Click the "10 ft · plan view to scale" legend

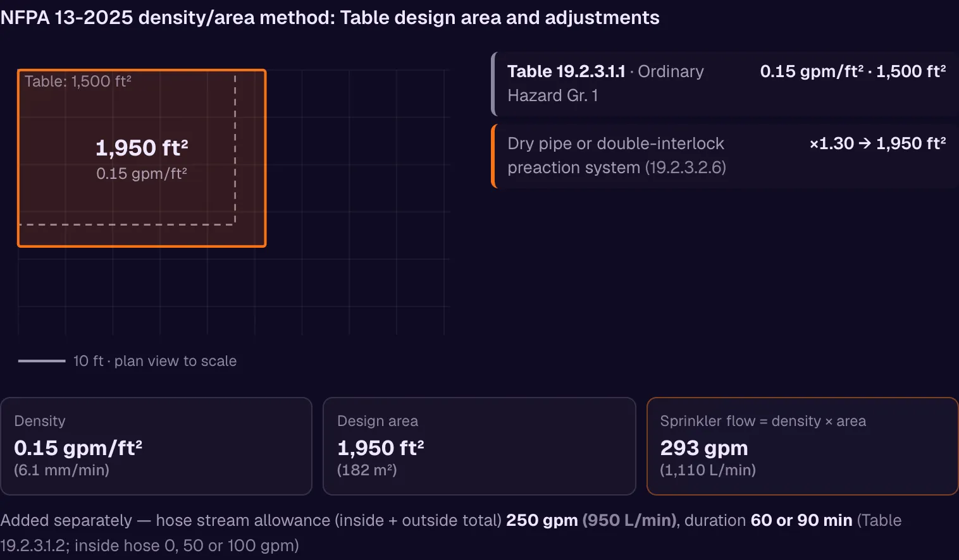coord(128,361)
